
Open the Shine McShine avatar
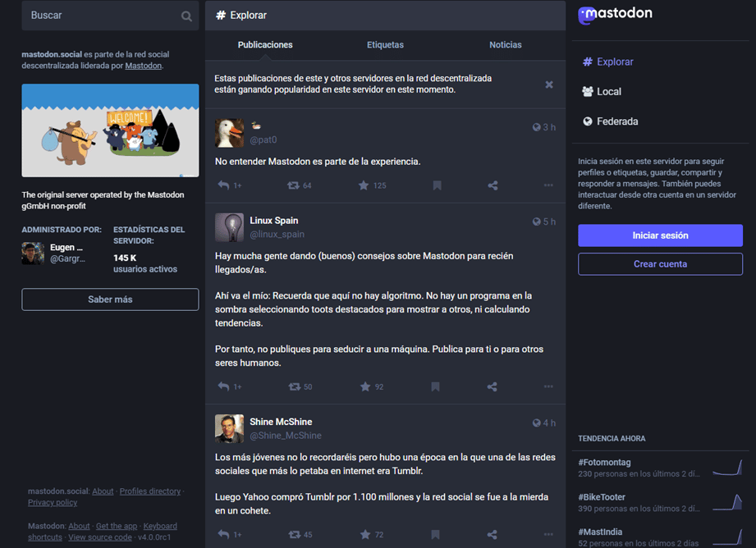(x=229, y=428)
